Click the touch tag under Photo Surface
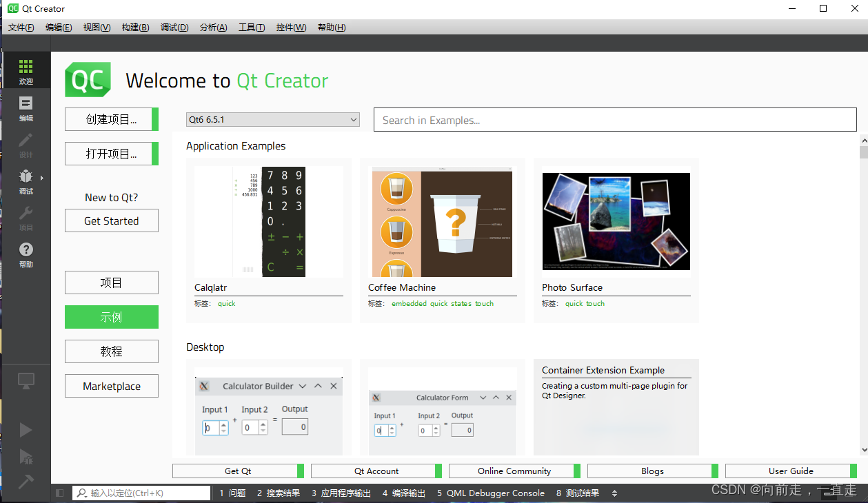This screenshot has height=503, width=868. pyautogui.click(x=595, y=303)
